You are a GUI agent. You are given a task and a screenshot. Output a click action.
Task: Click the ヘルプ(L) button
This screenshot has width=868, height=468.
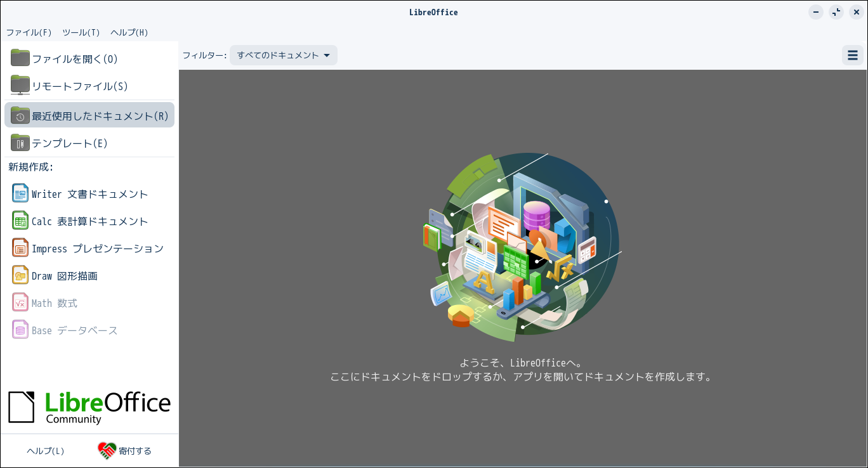click(x=46, y=451)
